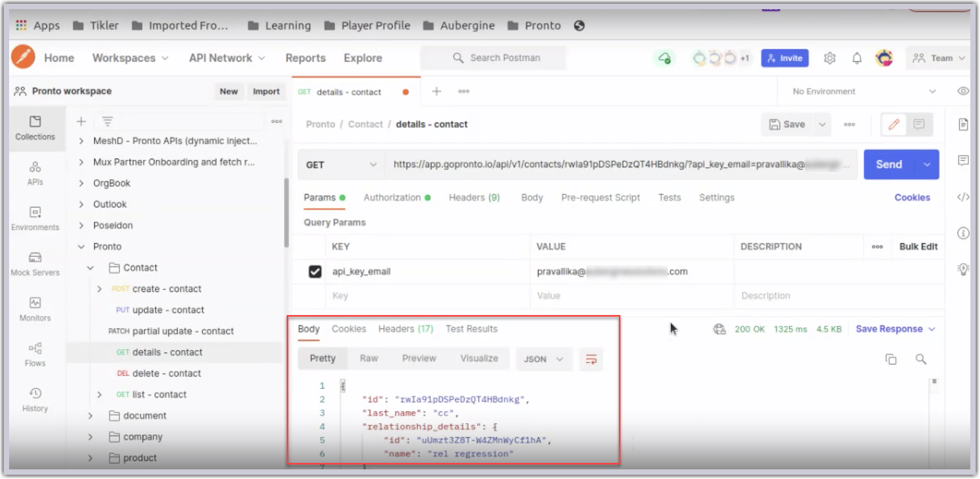The image size is (980, 479).
Task: Open History sidebar section
Action: click(x=35, y=400)
